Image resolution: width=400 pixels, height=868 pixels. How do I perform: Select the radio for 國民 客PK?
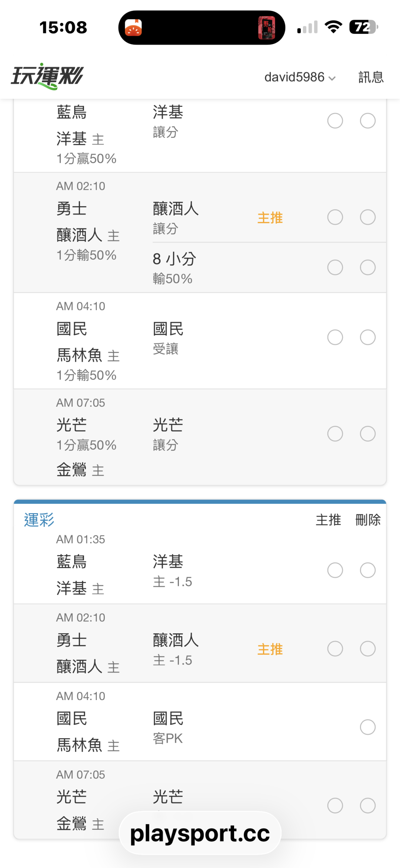pos(368,727)
